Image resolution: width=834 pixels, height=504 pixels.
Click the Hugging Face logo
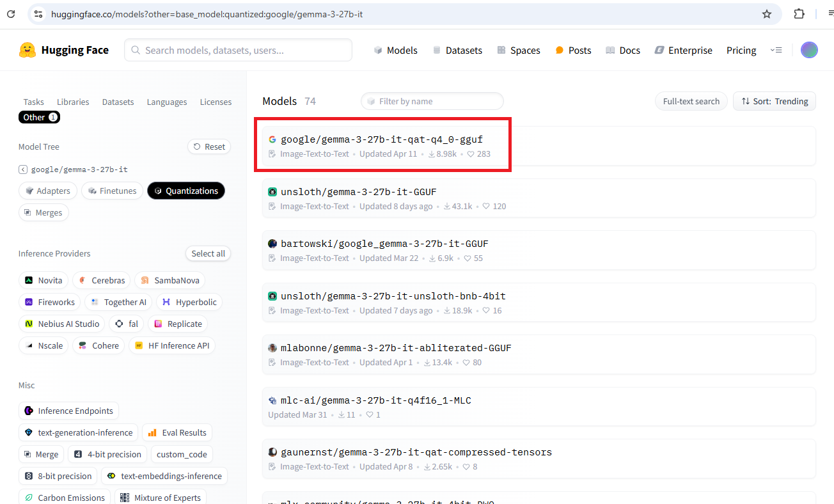coord(63,50)
